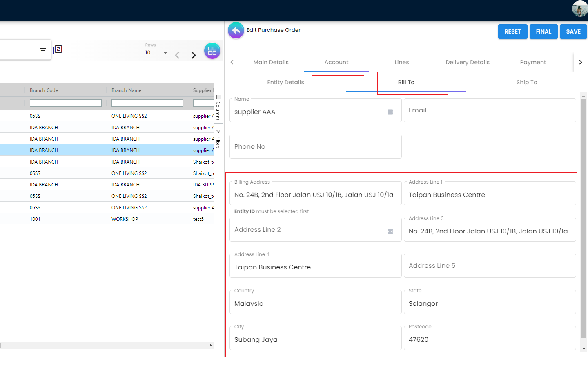Open the Delivery Details tab
This screenshot has width=588, height=368.
(x=467, y=62)
